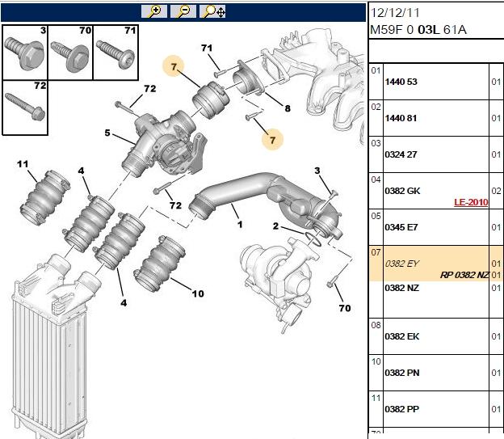Select the screw thumbnail labeled 70
Viewport: 504px width, 439px height.
(x=70, y=53)
